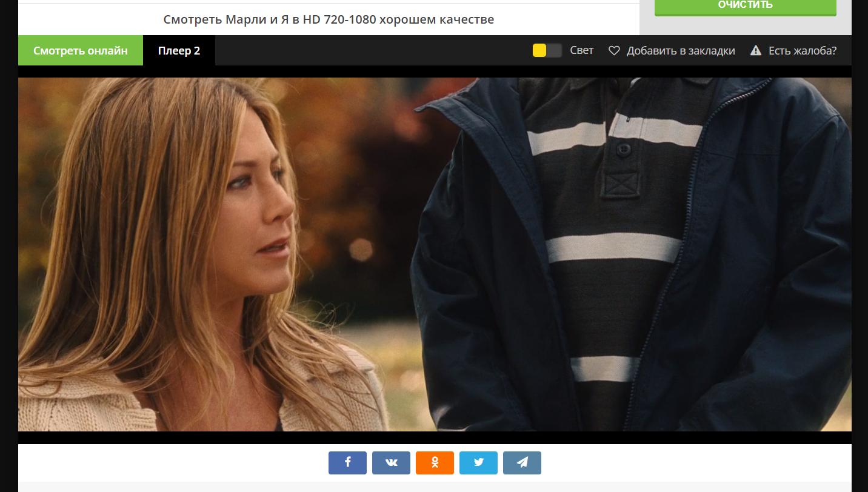Click the heart bookmark icon
The width and height of the screenshot is (868, 492).
point(614,51)
